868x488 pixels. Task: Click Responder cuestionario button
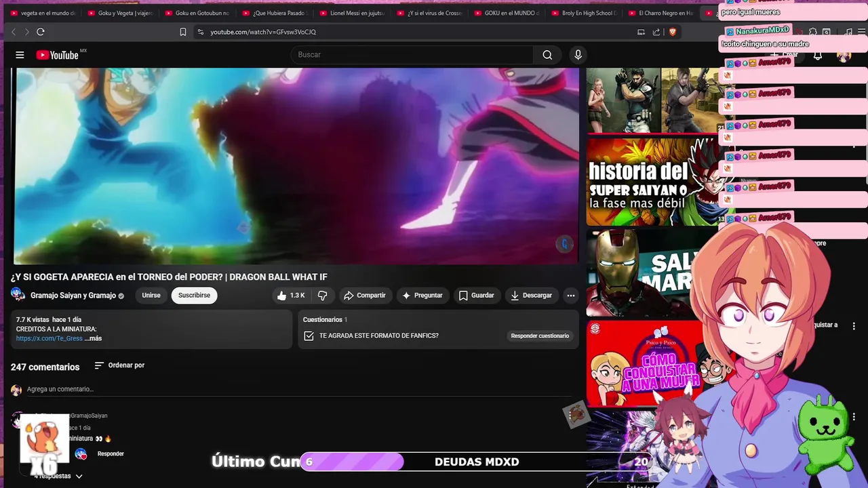[x=540, y=336]
